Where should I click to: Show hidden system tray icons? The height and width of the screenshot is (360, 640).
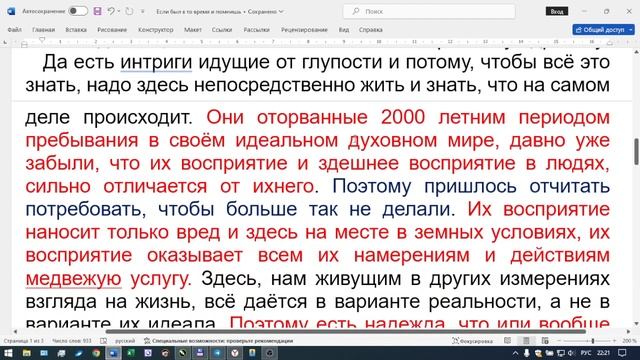(516, 353)
